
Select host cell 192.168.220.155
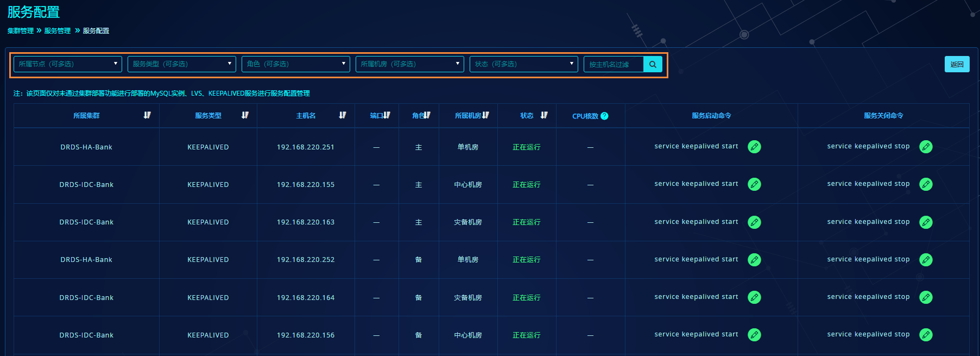306,185
